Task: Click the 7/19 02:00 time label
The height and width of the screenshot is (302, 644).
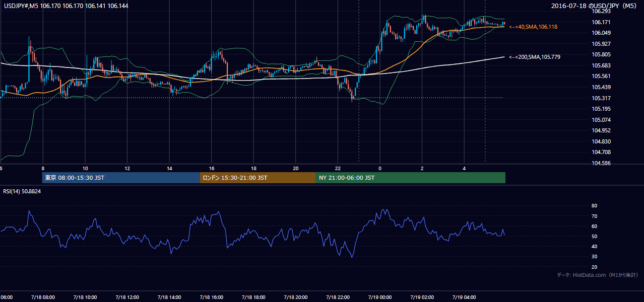Action: [x=422, y=297]
